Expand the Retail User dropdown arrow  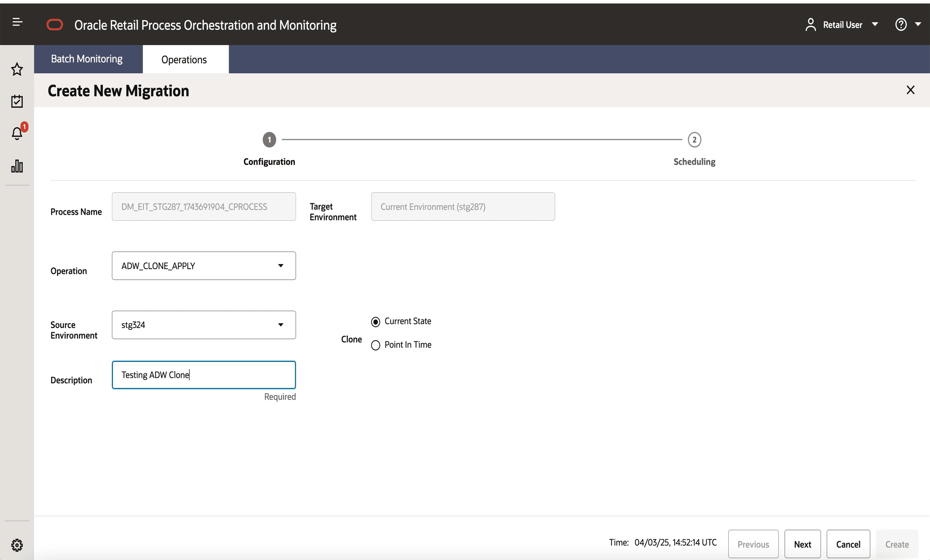tap(875, 25)
